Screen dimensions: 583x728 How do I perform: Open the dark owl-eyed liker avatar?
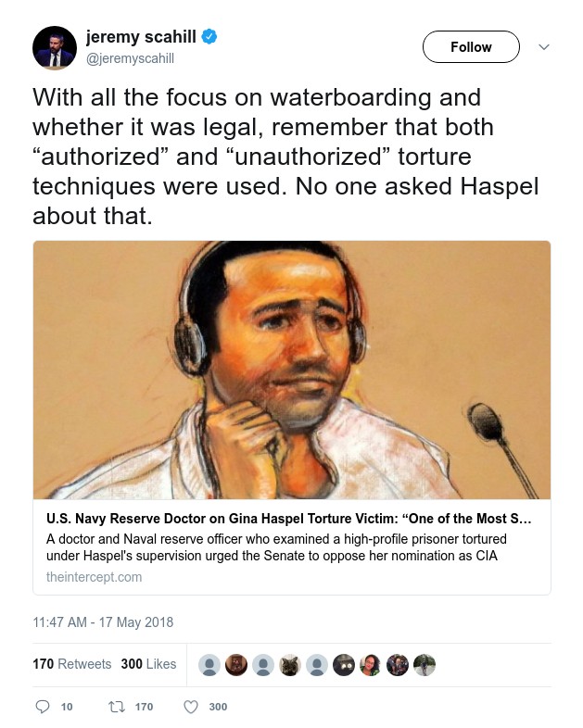(344, 665)
